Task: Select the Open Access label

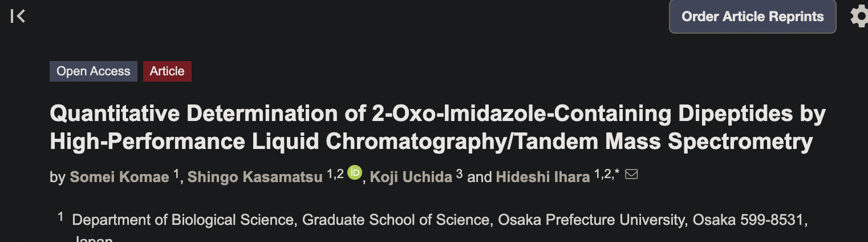Action: click(x=94, y=71)
